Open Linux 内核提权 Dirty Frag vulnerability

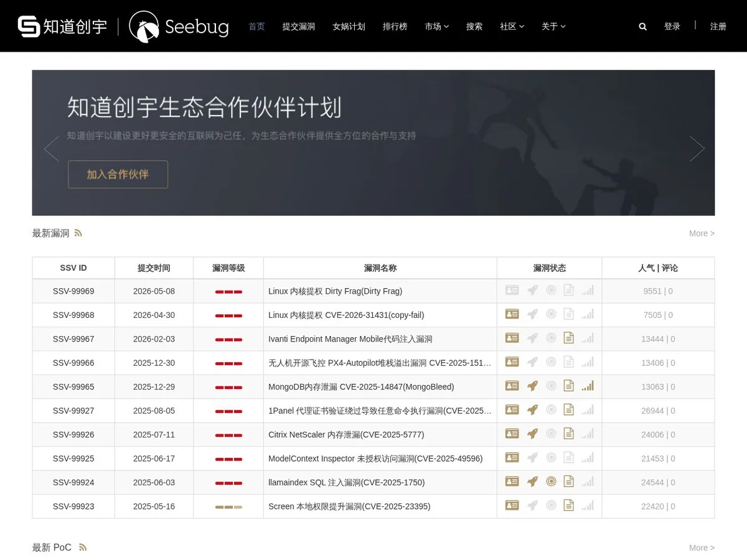coord(335,291)
